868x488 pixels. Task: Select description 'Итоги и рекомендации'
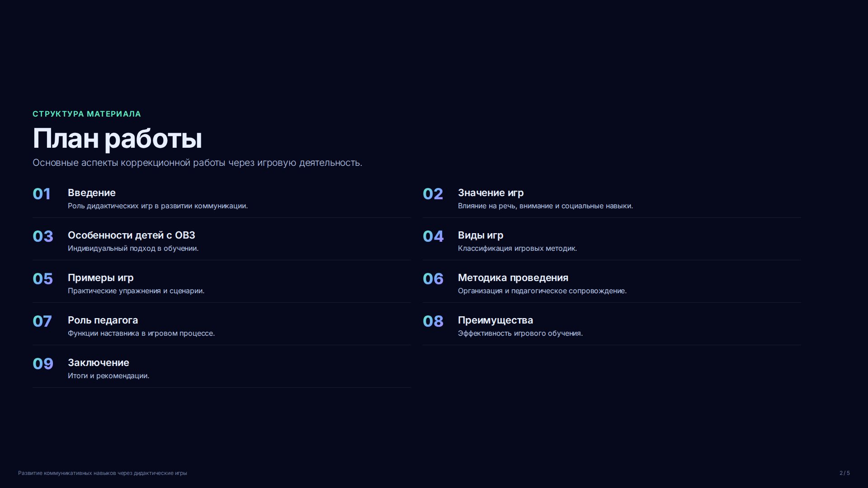pyautogui.click(x=108, y=376)
